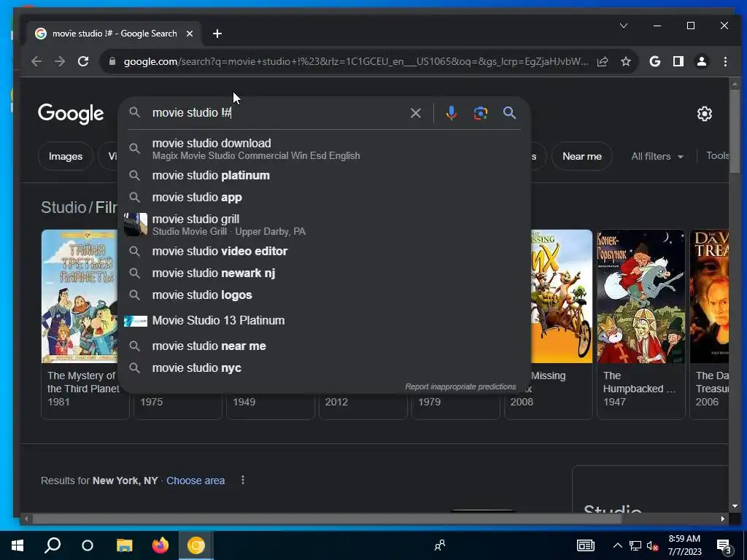Open the taskbar clock and date
The width and height of the screenshot is (747, 560).
pyautogui.click(x=684, y=545)
